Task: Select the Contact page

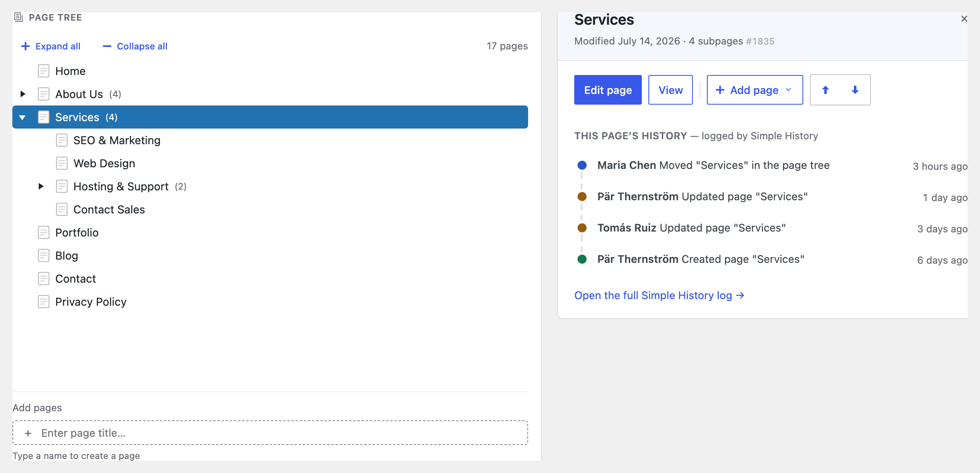Action: 270,279
